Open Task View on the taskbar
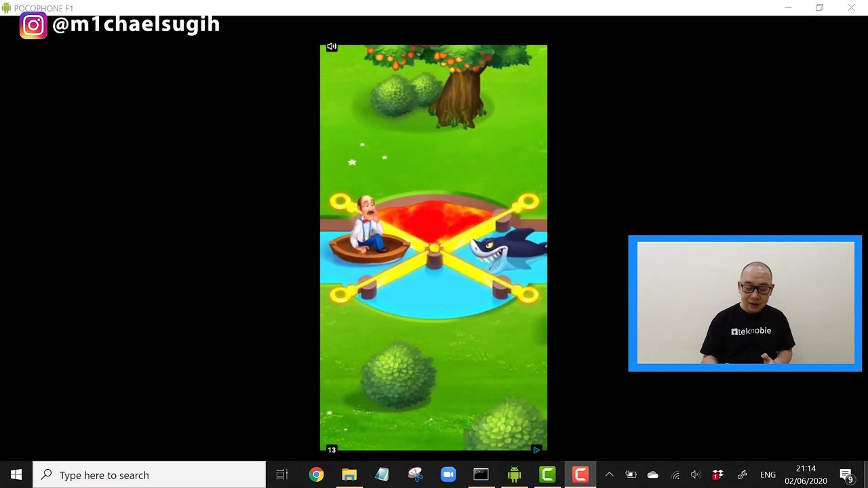 [282, 474]
